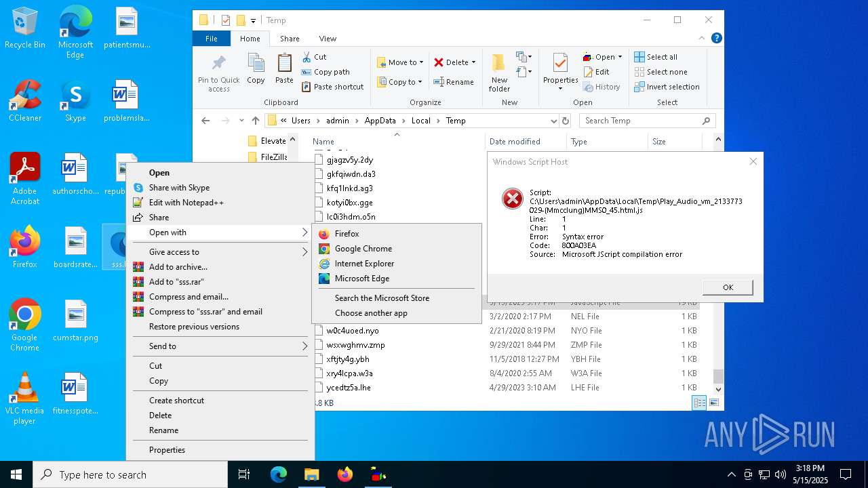Click the Back navigation arrow in Explorer
This screenshot has width=868, height=488.
pos(205,121)
